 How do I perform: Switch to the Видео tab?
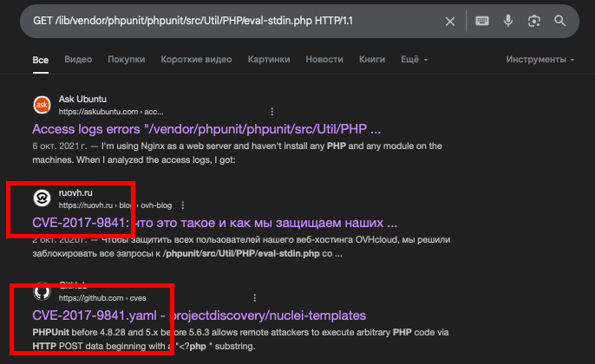coord(78,60)
